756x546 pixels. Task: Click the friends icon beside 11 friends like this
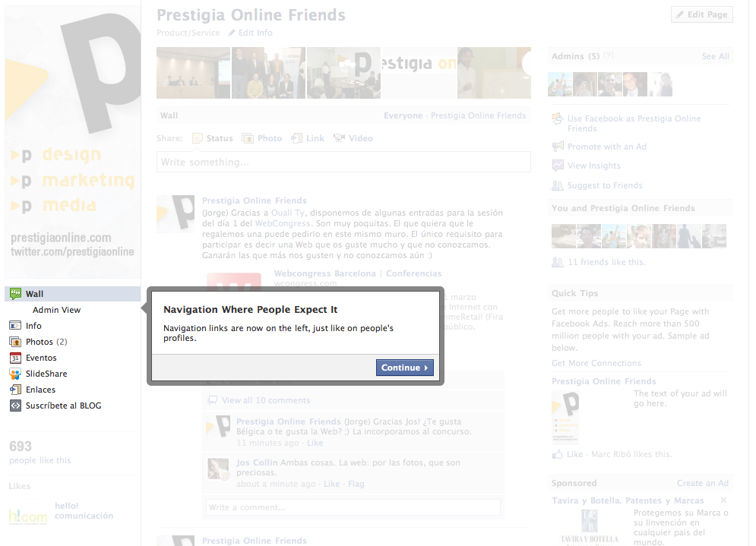pyautogui.click(x=558, y=262)
